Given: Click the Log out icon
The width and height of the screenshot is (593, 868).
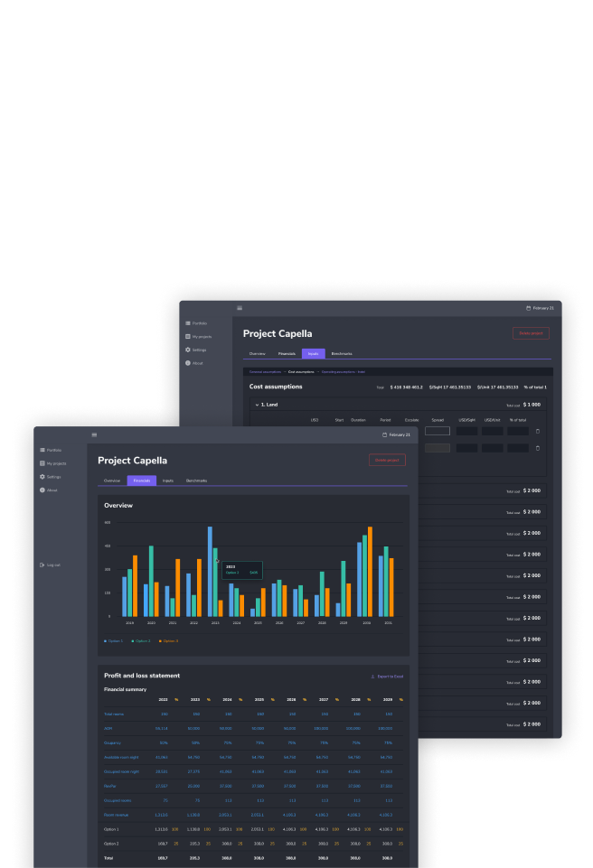Looking at the screenshot, I should 42,565.
